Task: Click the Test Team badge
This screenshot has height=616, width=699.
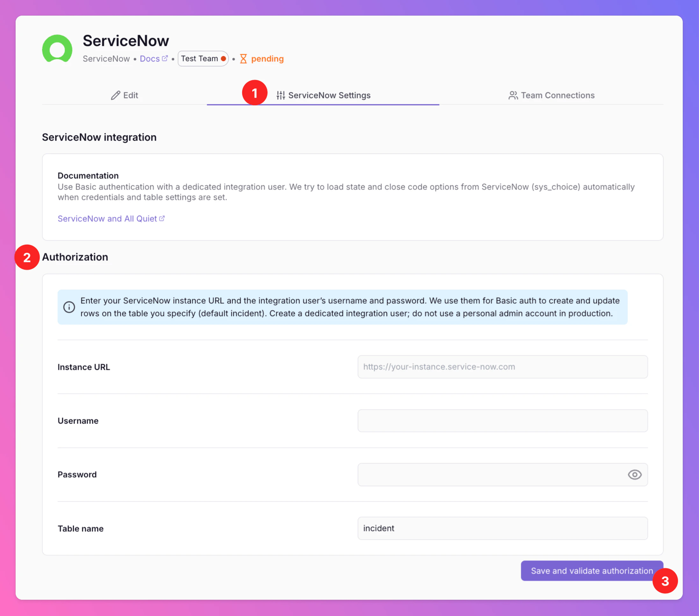Action: click(199, 59)
